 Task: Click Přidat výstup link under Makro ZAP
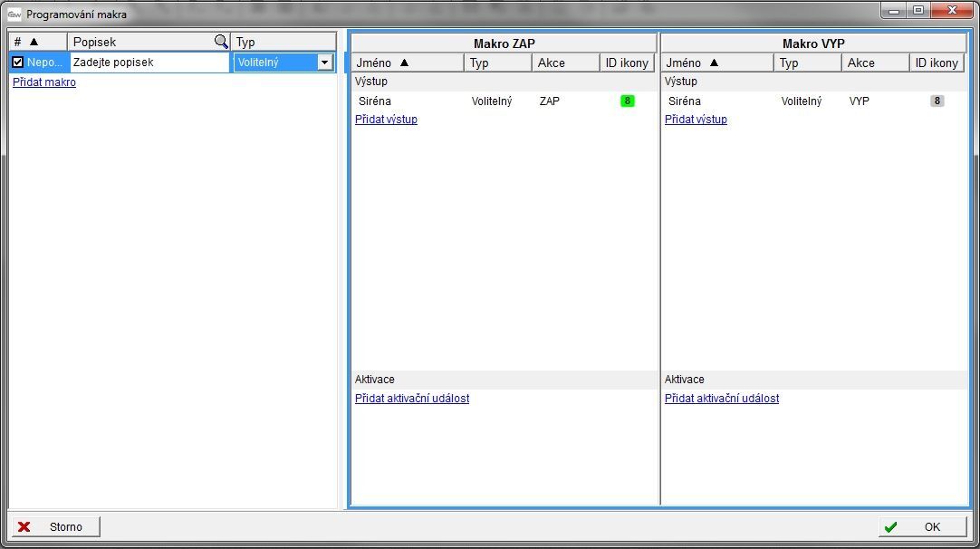pyautogui.click(x=386, y=120)
